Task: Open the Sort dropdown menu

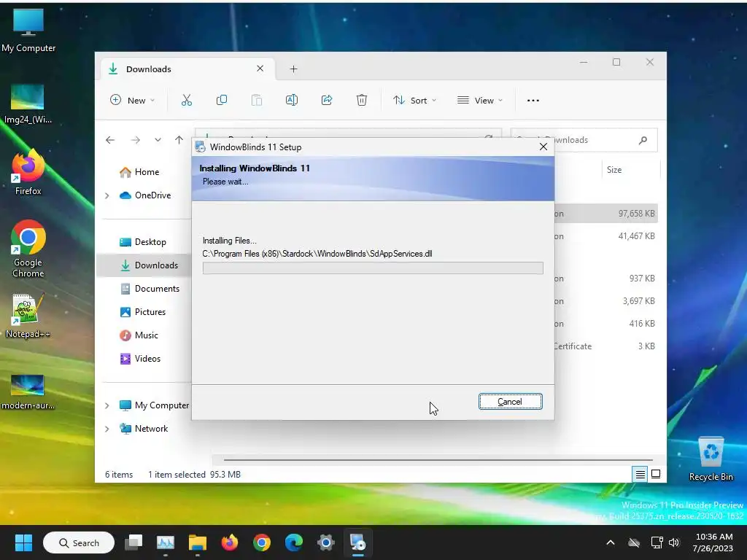Action: coord(414,100)
